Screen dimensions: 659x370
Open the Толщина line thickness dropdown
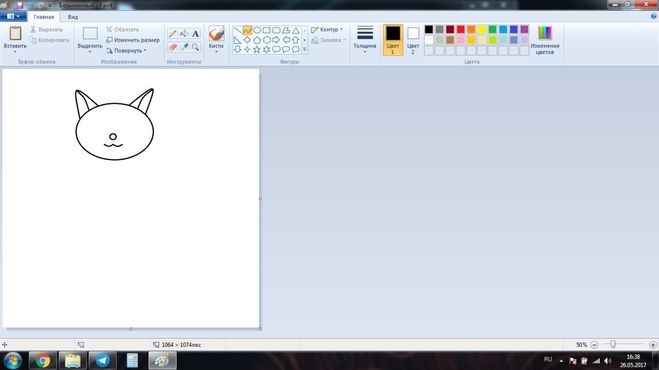point(365,39)
